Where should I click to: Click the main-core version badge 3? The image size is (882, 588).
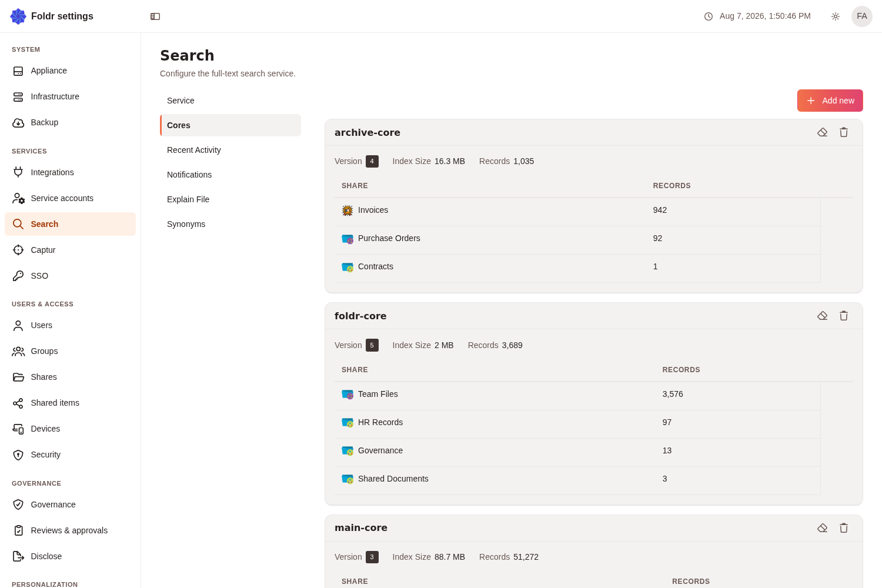pyautogui.click(x=372, y=557)
